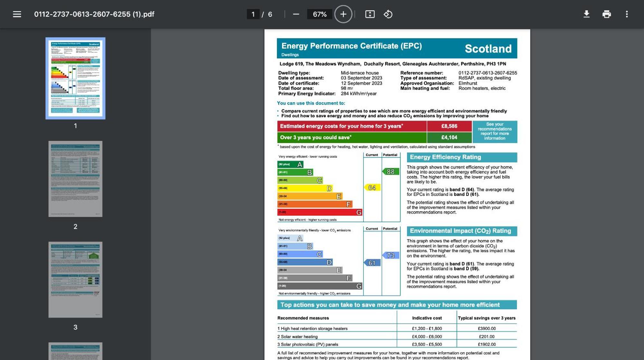Select the partially visible page 4 thumbnail
This screenshot has height=360, width=644.
point(75,351)
